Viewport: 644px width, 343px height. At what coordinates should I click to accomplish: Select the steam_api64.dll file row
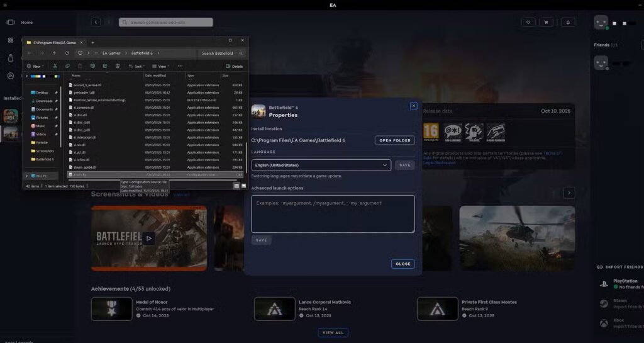point(156,167)
